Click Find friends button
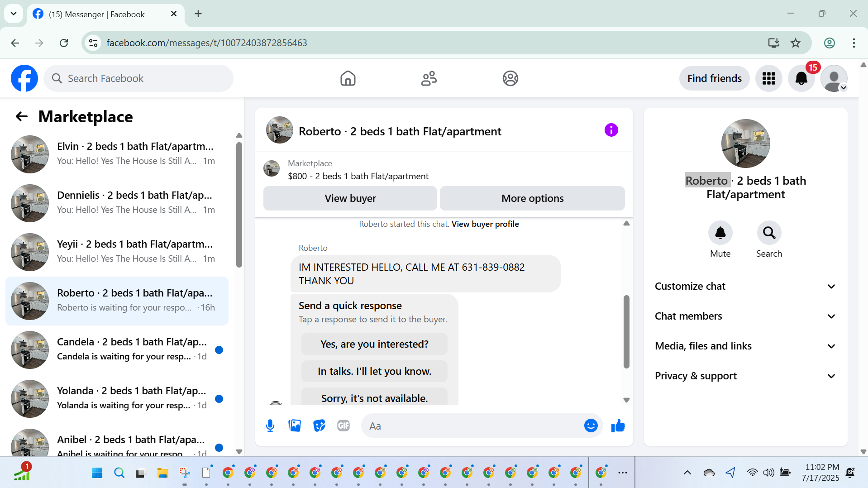 (x=714, y=78)
